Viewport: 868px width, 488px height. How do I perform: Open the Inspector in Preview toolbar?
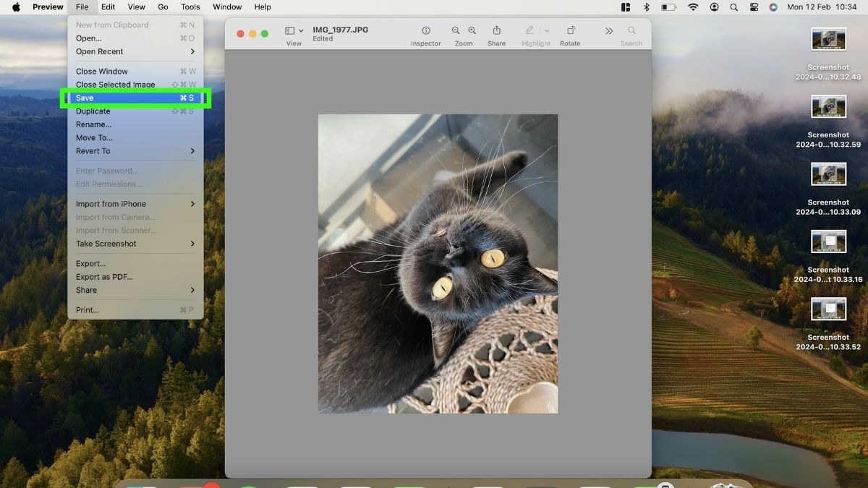426,30
